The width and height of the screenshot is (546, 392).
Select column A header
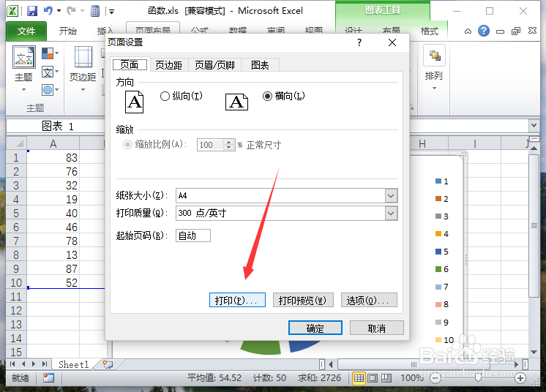point(53,143)
